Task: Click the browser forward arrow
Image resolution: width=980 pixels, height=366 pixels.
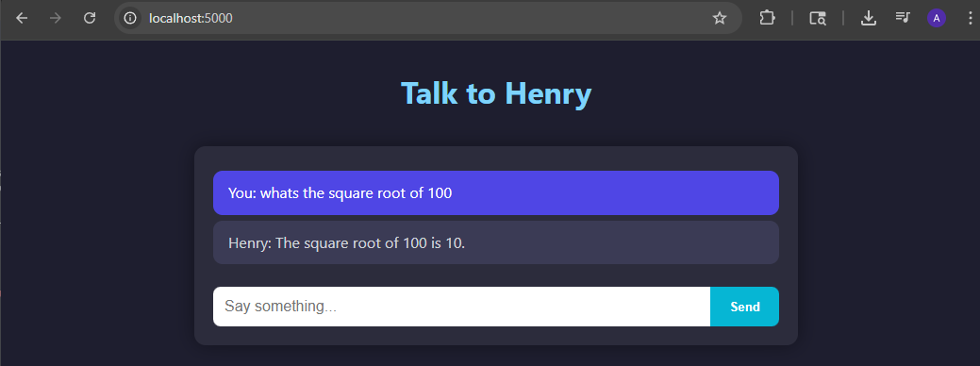Action: coord(56,18)
